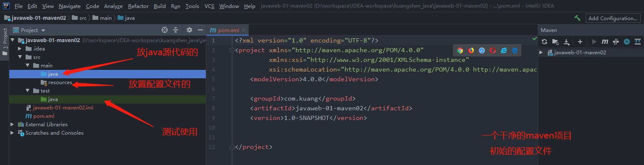Open the VCS menu

209,6
